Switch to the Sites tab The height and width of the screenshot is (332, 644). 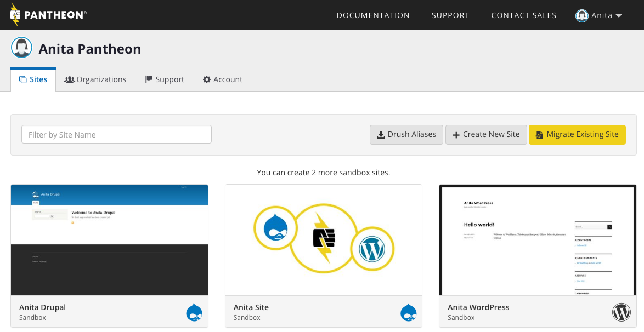tap(33, 79)
